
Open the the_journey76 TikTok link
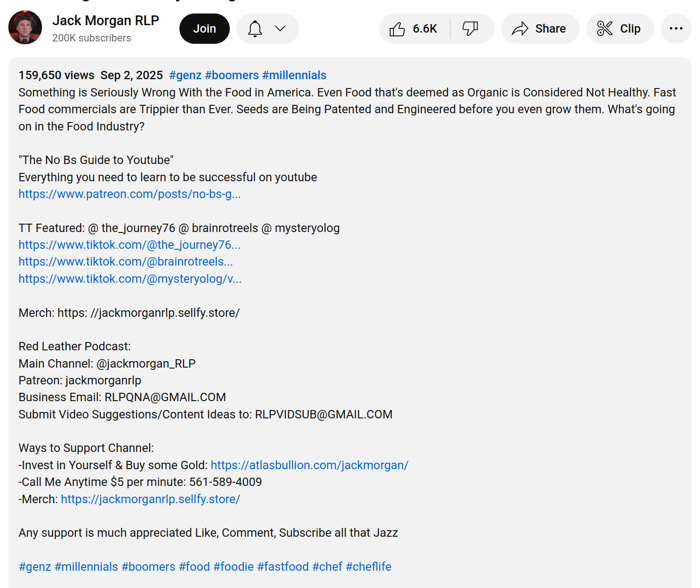(130, 245)
